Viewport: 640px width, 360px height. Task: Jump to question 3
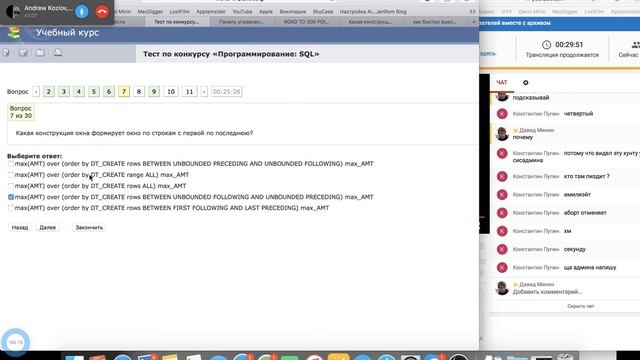click(x=64, y=92)
